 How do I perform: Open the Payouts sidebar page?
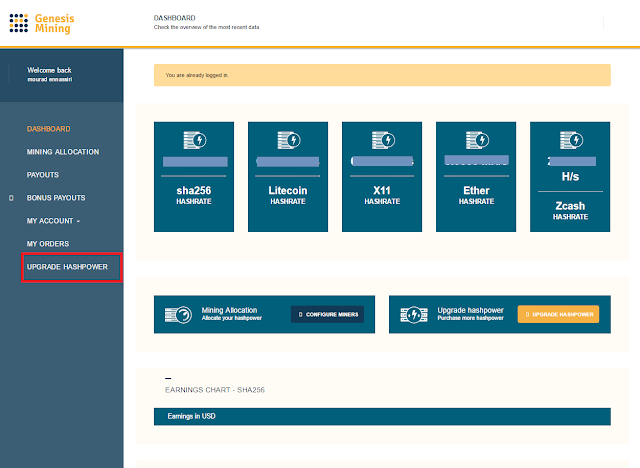[x=43, y=175]
